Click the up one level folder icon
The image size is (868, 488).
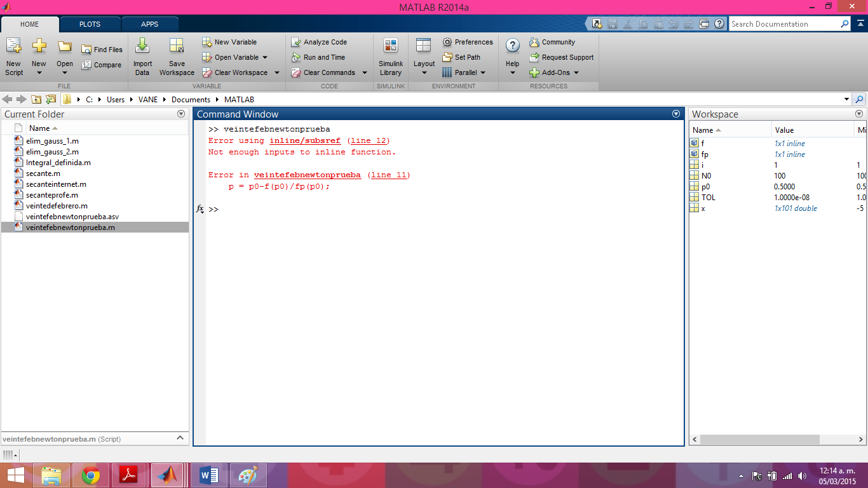(x=36, y=99)
